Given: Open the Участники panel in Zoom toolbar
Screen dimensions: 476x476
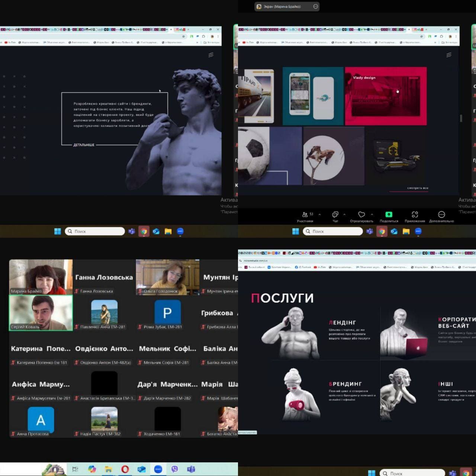Looking at the screenshot, I should (x=305, y=216).
